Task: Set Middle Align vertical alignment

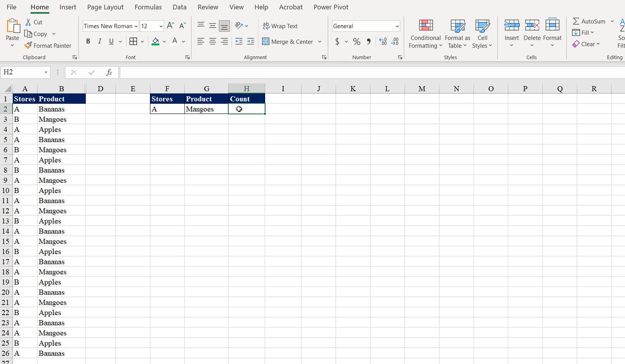Action: click(213, 26)
